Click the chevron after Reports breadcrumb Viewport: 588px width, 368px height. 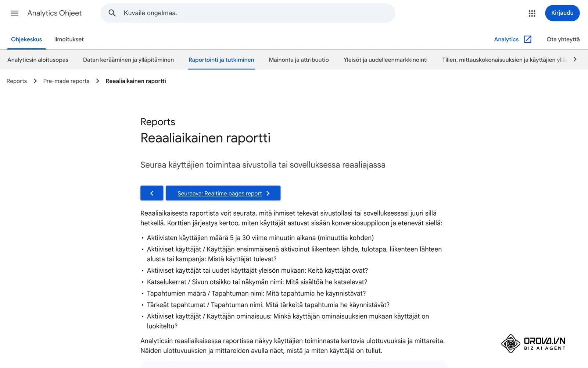(x=35, y=81)
